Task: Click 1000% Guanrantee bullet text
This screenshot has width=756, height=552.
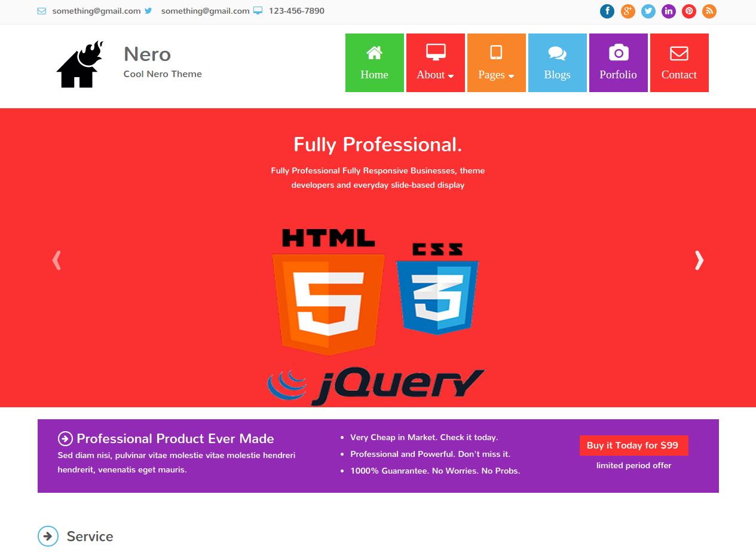Action: 435,471
